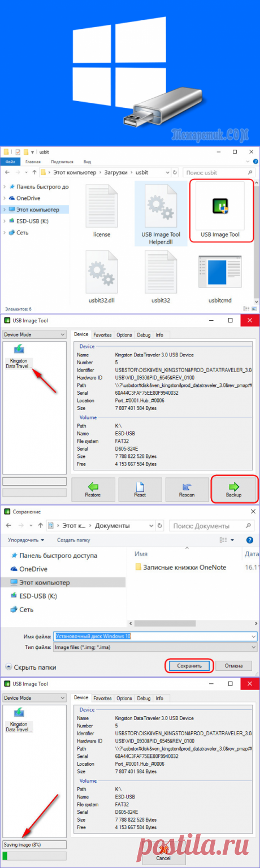Image resolution: width=260 pixels, height=868 pixels.
Task: Switch to Info tab in Saving image window
Action: coord(160,698)
